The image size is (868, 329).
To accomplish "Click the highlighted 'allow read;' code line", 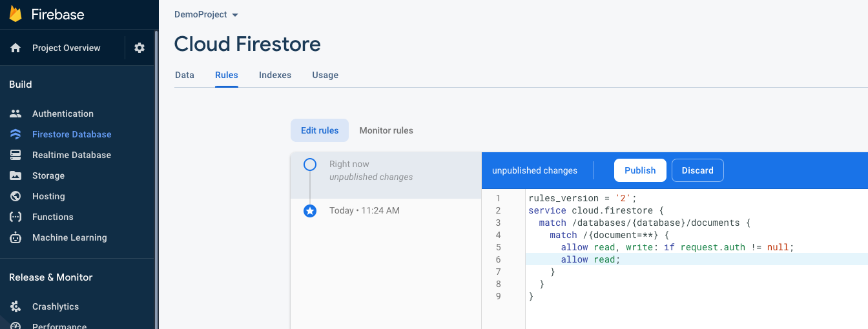I will (697, 259).
